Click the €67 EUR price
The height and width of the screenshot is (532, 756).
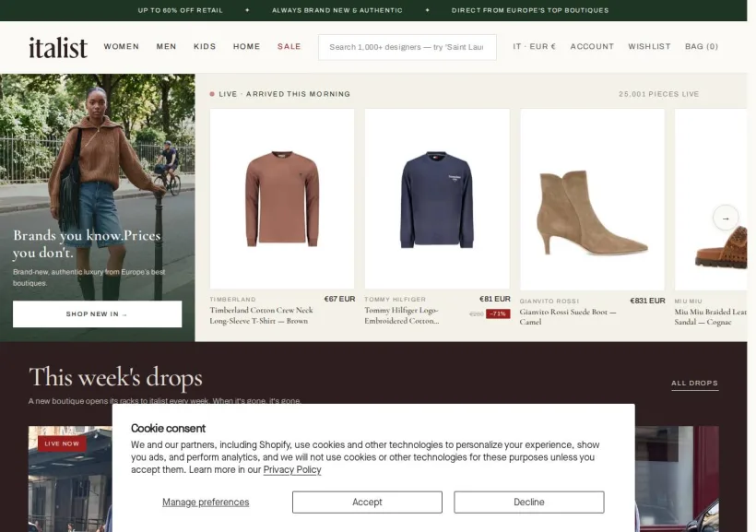[x=340, y=299]
